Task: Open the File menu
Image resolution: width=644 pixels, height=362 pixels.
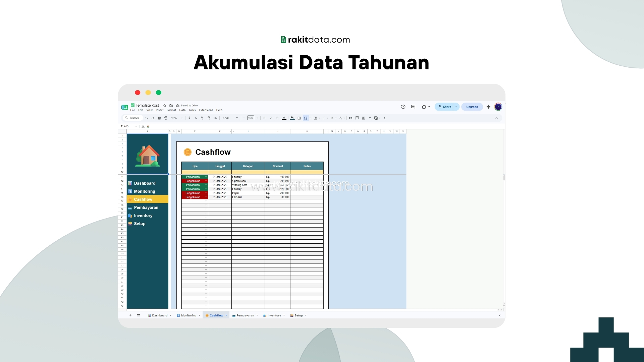Action: 132,110
